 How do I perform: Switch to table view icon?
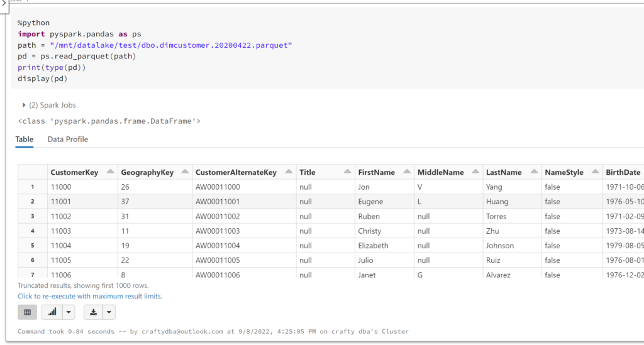27,312
